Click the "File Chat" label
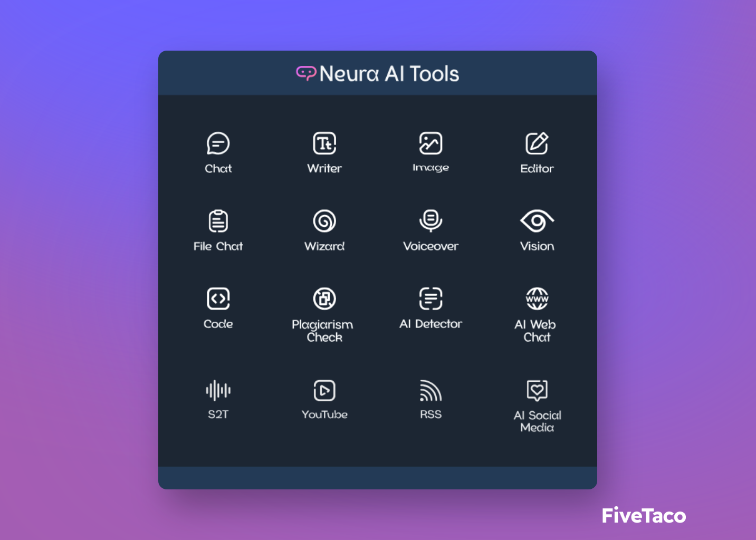Image resolution: width=756 pixels, height=540 pixels. (218, 246)
